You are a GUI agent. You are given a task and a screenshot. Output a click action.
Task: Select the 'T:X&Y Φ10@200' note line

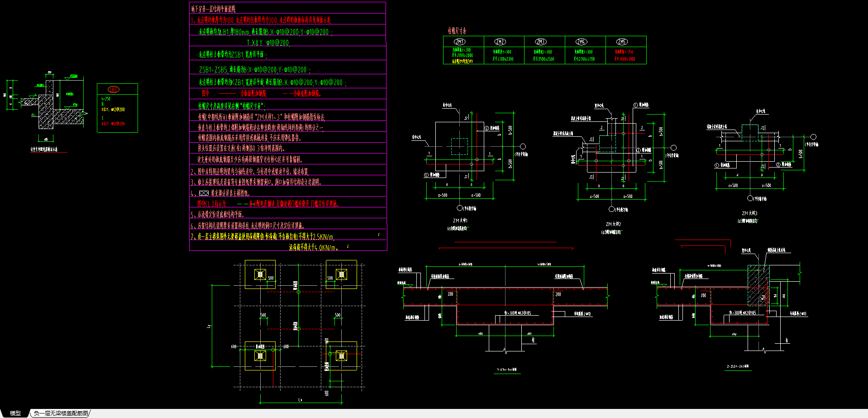[x=268, y=43]
